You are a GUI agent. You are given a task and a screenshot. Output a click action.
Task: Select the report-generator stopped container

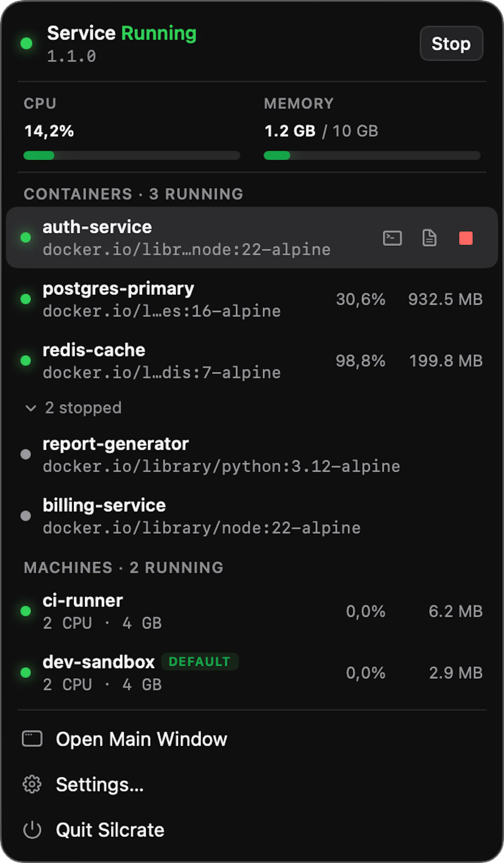click(252, 454)
